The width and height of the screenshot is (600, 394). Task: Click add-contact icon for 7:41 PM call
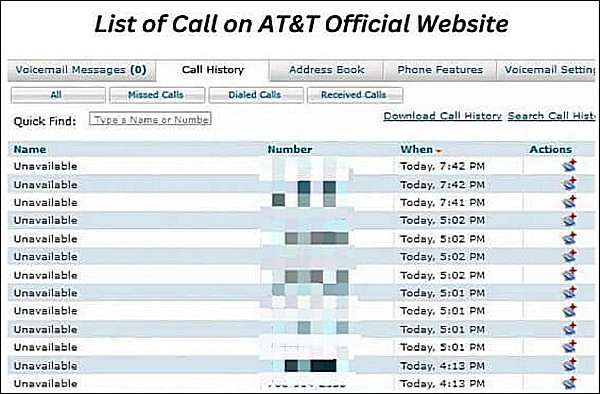[569, 202]
